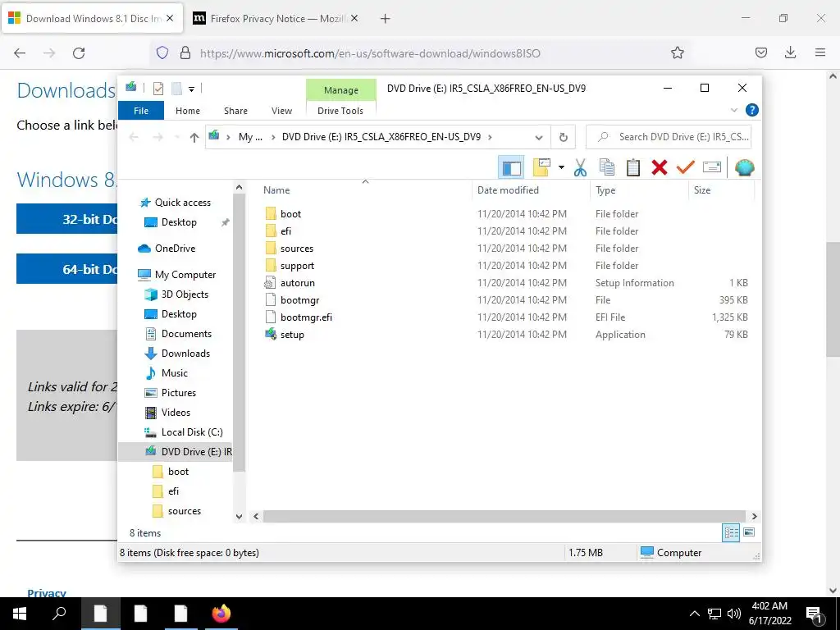The height and width of the screenshot is (630, 840).
Task: Open Firefox application menu hamburger
Action: click(819, 52)
